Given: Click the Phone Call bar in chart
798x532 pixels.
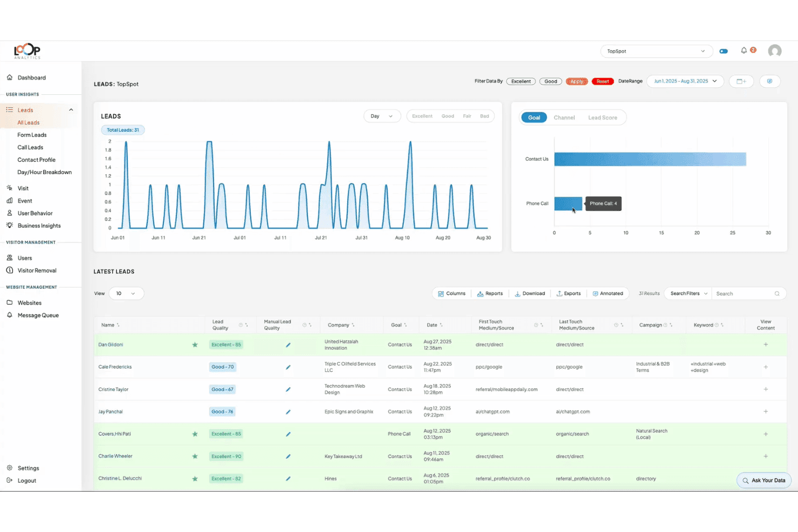Looking at the screenshot, I should tap(568, 203).
